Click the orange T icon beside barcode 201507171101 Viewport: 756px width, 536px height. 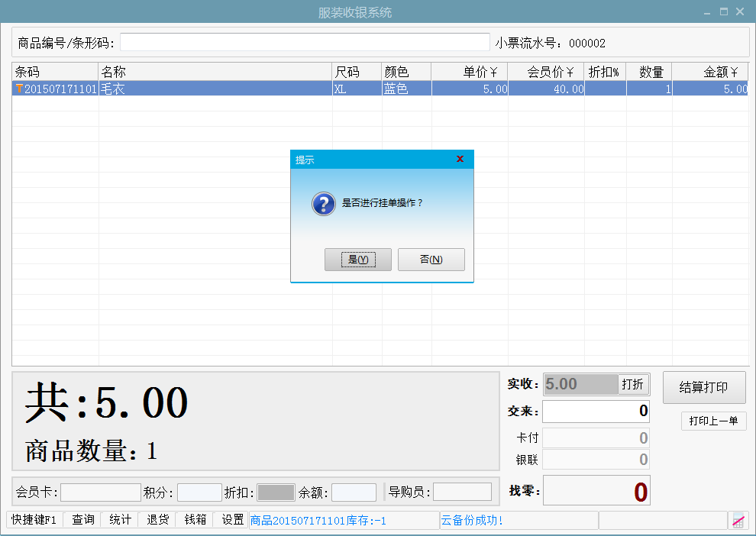[19, 89]
